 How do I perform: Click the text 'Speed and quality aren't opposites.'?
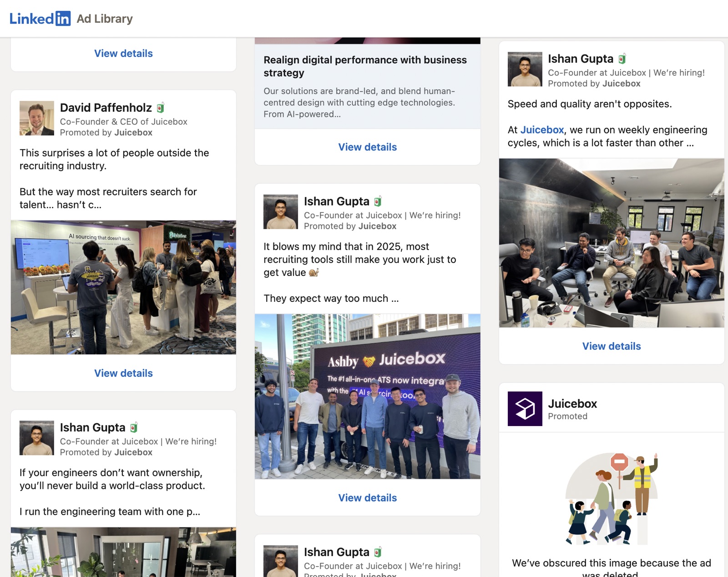[x=590, y=104]
